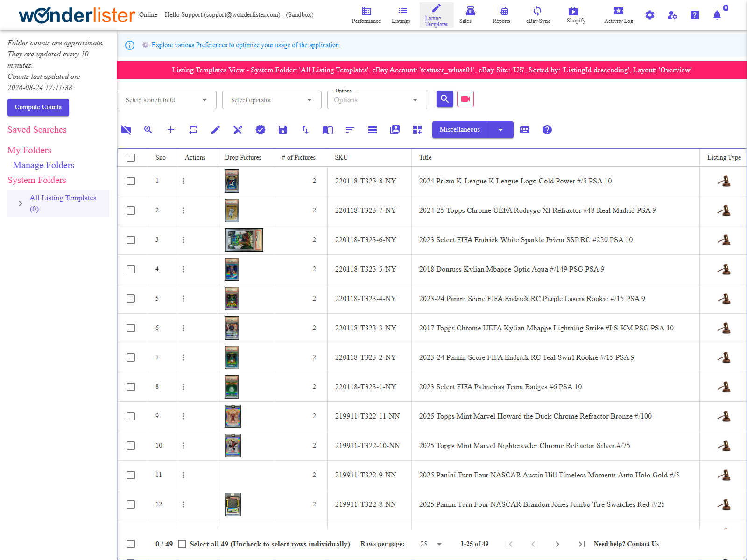The height and width of the screenshot is (560, 747).
Task: Open the Activity Log tab
Action: pyautogui.click(x=619, y=15)
